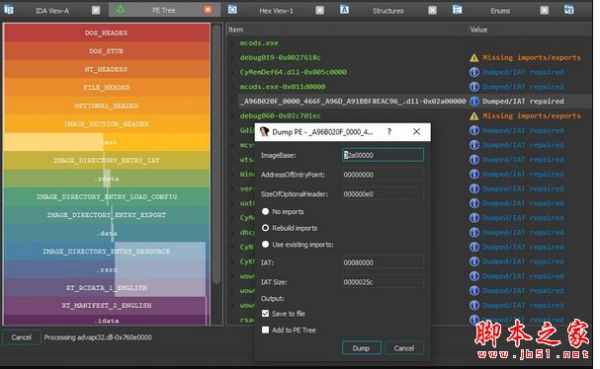600x369 pixels.
Task: Click Missing imports/exports text for debug019
Action: click(x=532, y=58)
